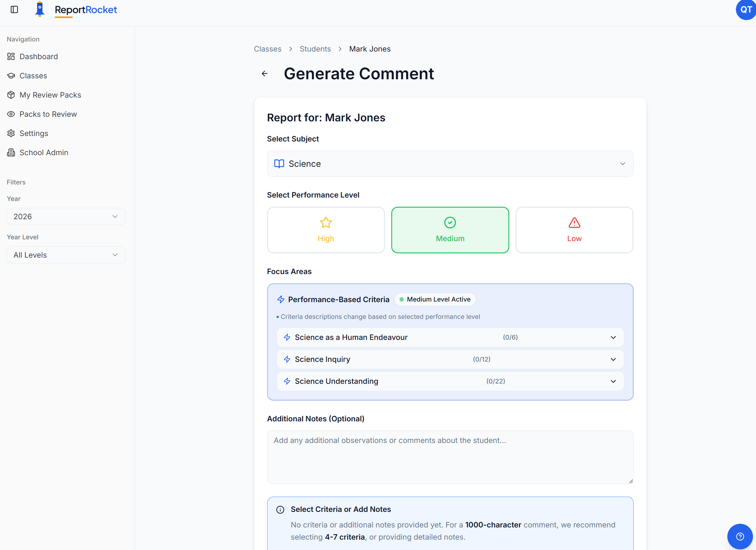Expand the Science Understanding criteria section
Image resolution: width=756 pixels, height=550 pixels.
[450, 381]
